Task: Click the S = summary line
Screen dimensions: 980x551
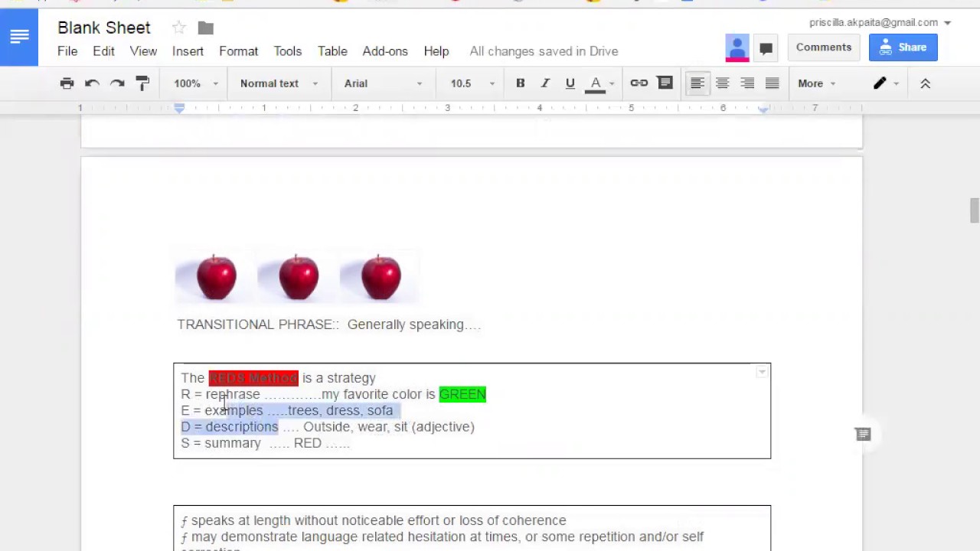Action: coord(266,443)
